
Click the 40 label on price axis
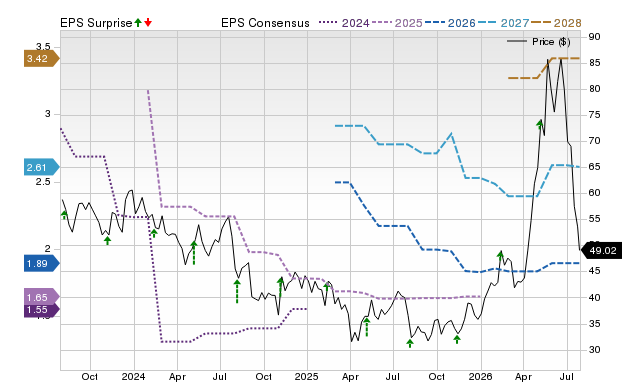pyautogui.click(x=594, y=298)
